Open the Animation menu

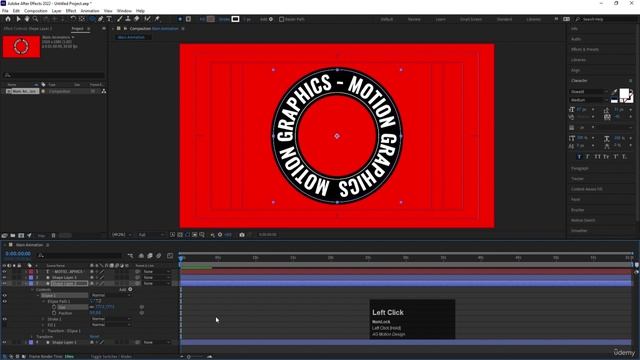[x=90, y=11]
